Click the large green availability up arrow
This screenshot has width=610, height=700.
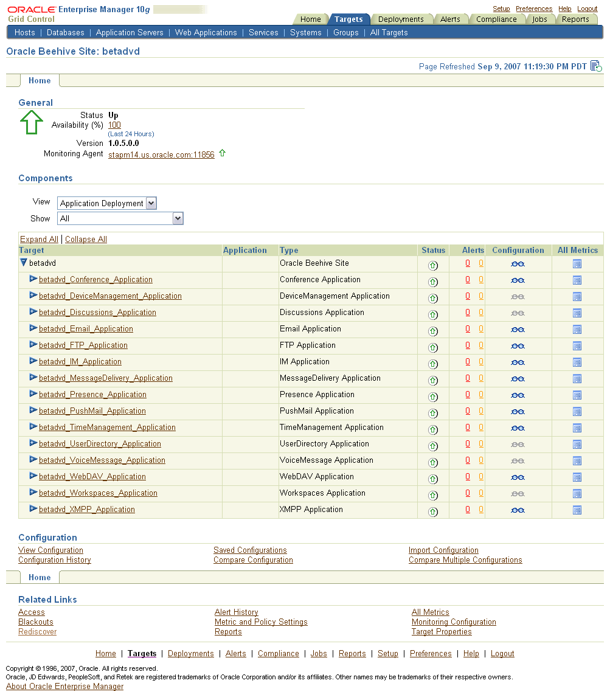pyautogui.click(x=31, y=122)
